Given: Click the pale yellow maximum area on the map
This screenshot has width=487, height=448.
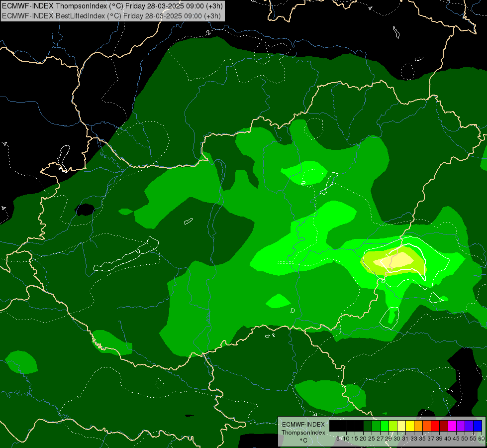Looking at the screenshot, I should [x=394, y=260].
